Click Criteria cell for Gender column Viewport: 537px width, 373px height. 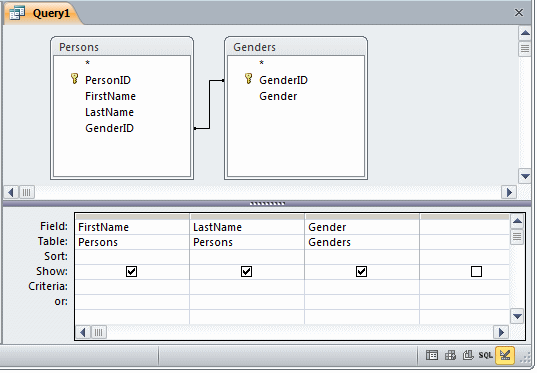(362, 287)
